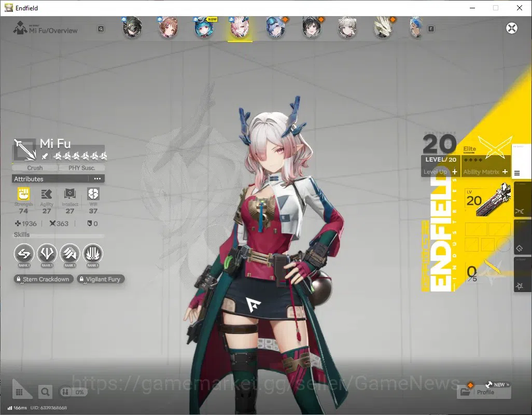Open the Profile button
This screenshot has height=415, width=532.
click(483, 392)
